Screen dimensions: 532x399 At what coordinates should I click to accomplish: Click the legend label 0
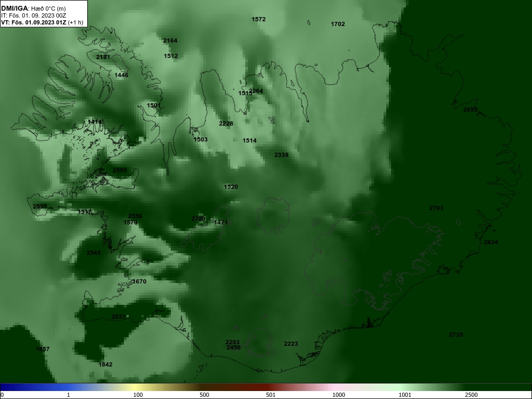(x=2, y=395)
